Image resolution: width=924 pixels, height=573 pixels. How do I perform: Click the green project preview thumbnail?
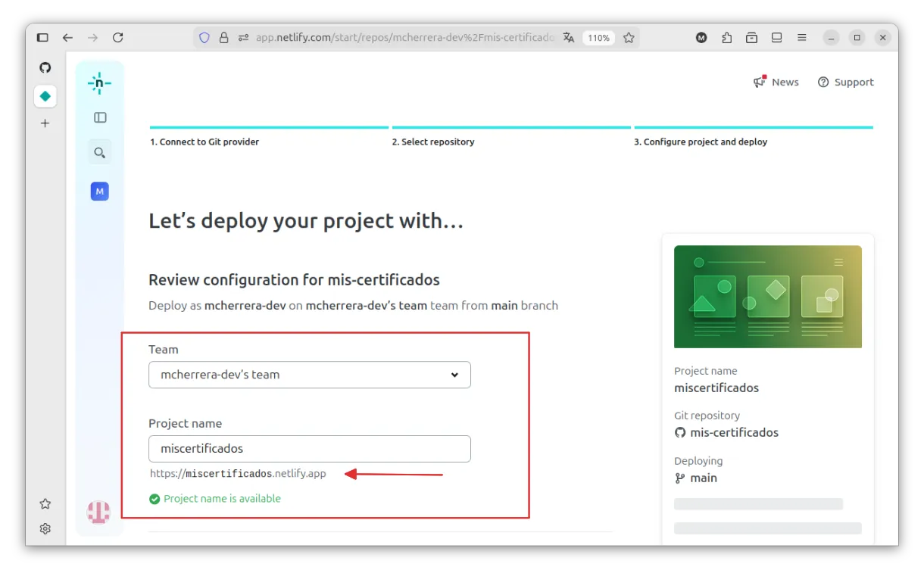(x=767, y=297)
